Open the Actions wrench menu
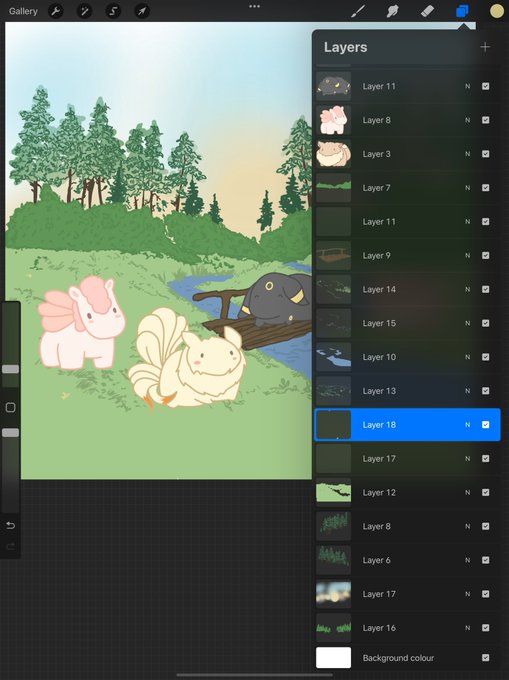509x680 pixels. point(55,11)
